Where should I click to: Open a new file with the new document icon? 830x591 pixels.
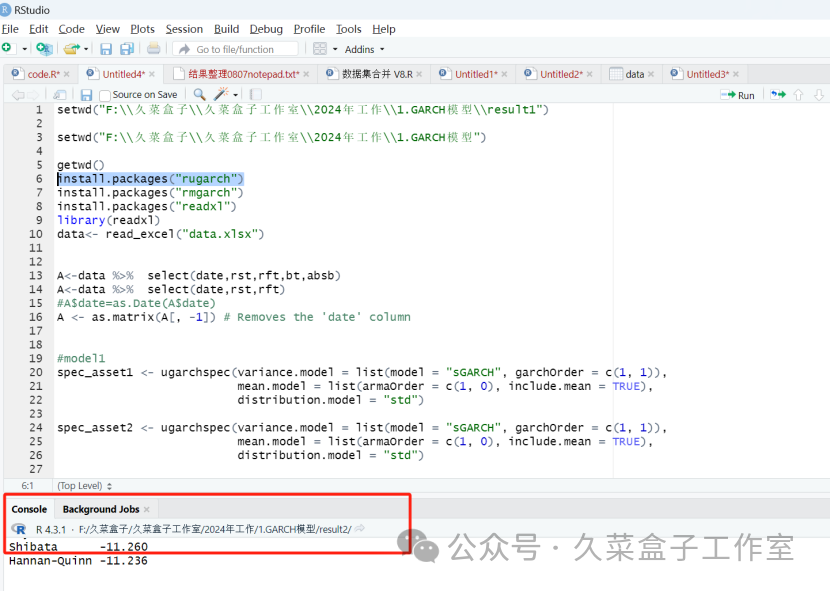(x=10, y=48)
